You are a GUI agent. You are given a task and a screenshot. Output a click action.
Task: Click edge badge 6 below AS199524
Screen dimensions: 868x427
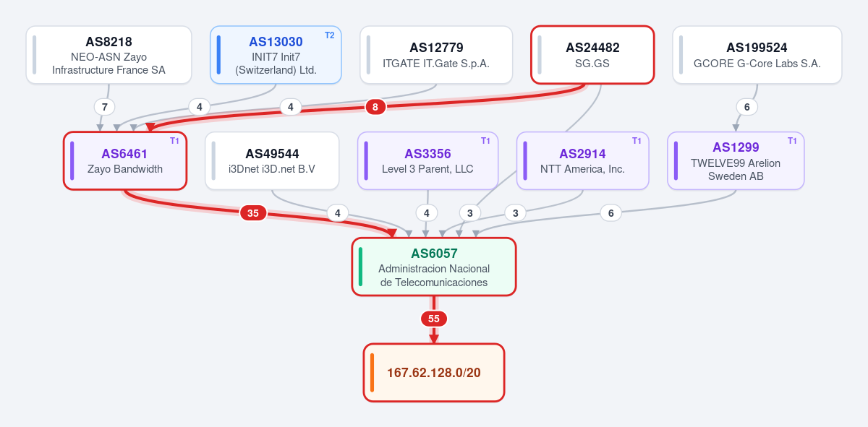pos(747,107)
